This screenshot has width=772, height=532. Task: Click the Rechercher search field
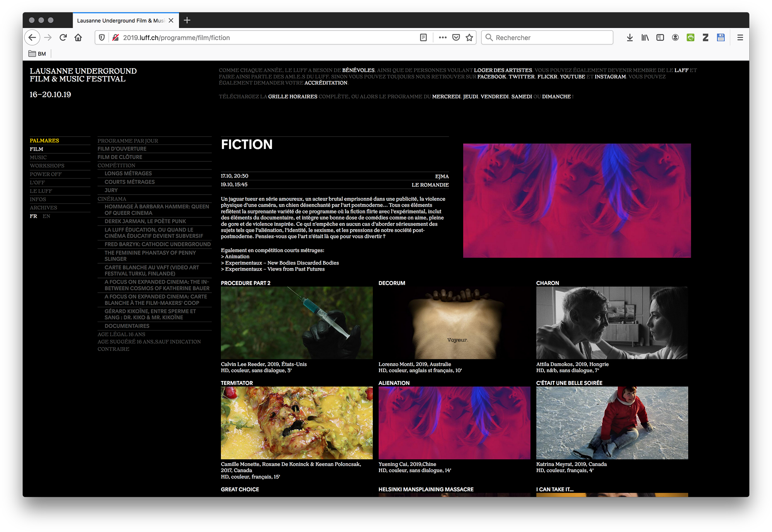pyautogui.click(x=547, y=37)
